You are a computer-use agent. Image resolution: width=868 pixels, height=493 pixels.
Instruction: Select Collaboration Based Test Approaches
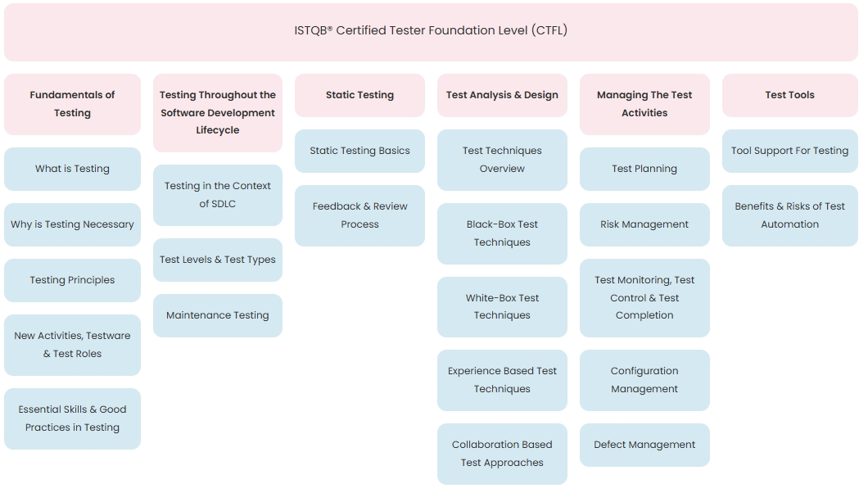pos(502,454)
